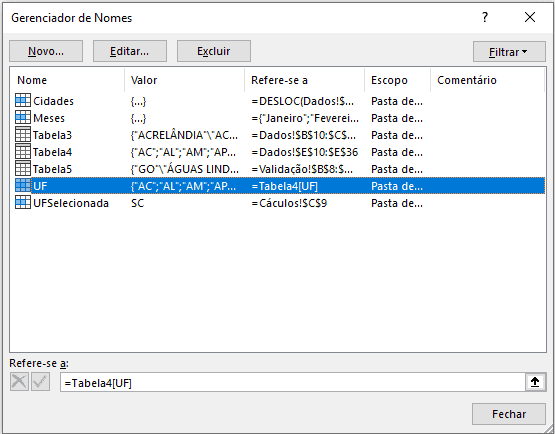Sort by the Escopo column header

tap(397, 80)
